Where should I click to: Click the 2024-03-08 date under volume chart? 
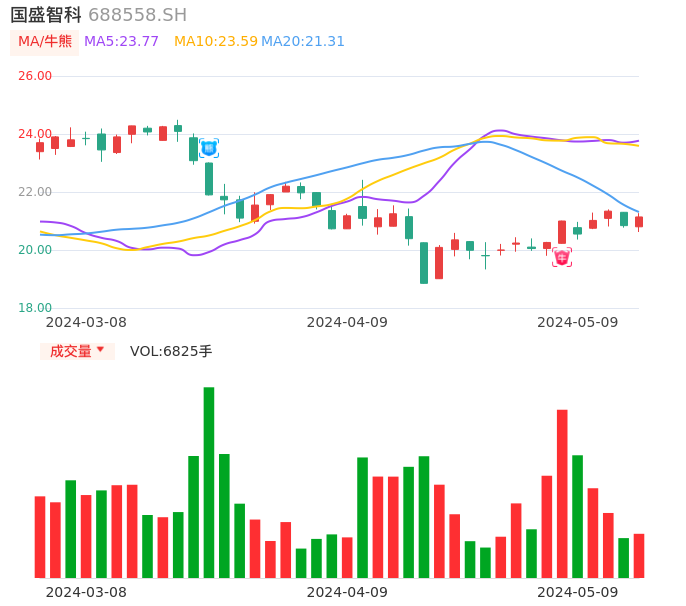point(86,592)
